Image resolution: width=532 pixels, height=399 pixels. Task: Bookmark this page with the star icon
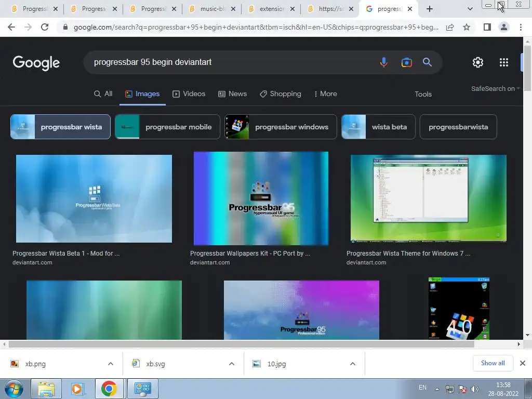tap(467, 27)
